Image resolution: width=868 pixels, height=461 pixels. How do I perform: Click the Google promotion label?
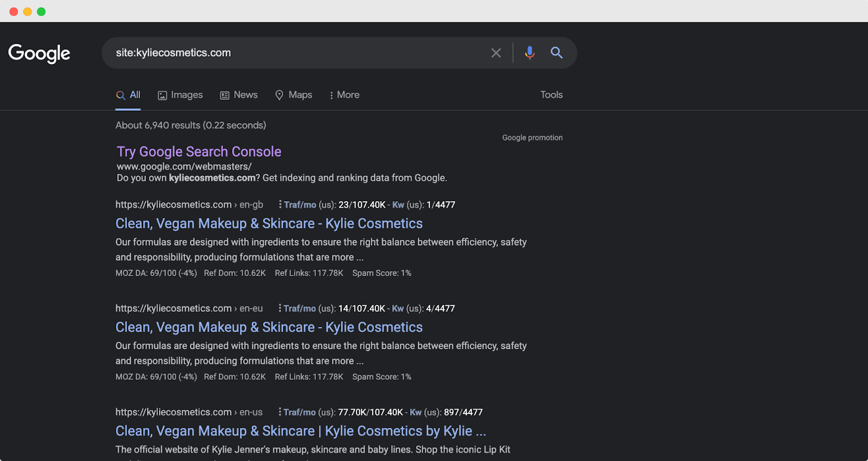[532, 138]
